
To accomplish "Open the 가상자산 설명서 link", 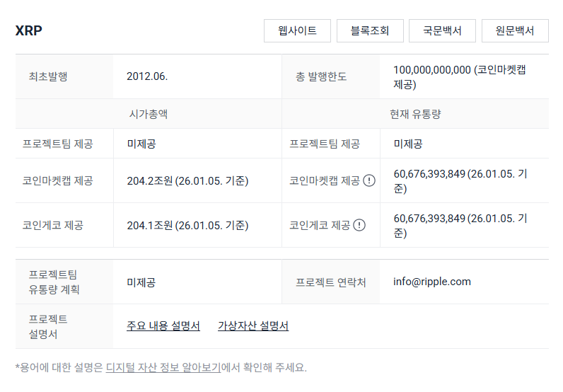I will (x=253, y=326).
